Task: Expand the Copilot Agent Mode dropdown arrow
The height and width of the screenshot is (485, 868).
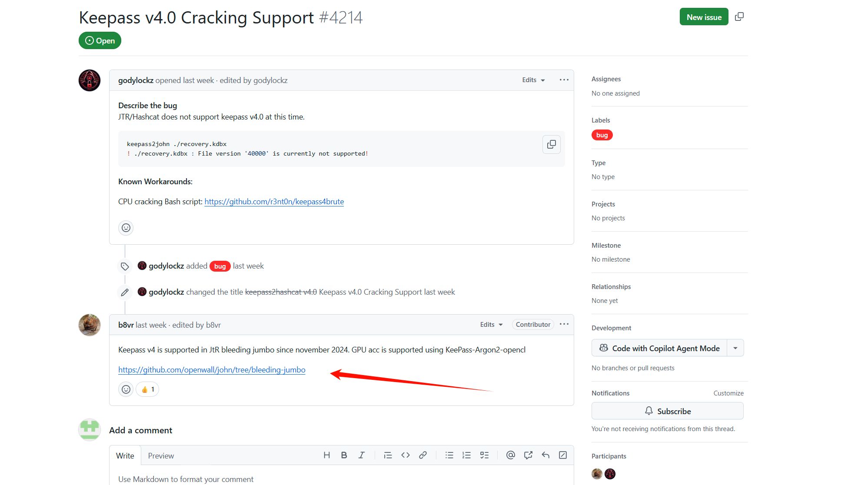Action: [x=735, y=348]
